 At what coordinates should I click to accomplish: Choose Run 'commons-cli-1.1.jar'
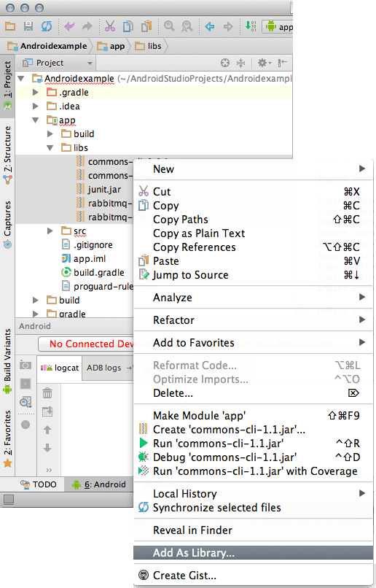[x=253, y=444]
